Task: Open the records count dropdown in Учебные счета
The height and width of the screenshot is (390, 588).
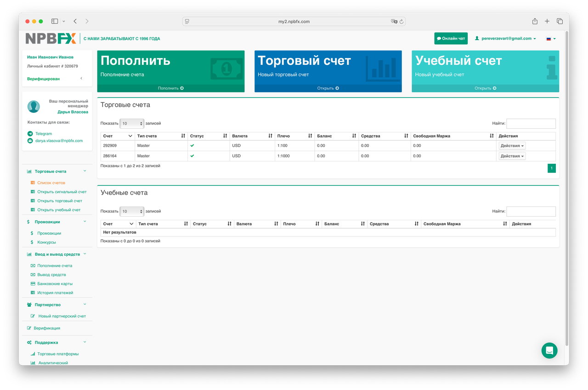Action: 132,212
